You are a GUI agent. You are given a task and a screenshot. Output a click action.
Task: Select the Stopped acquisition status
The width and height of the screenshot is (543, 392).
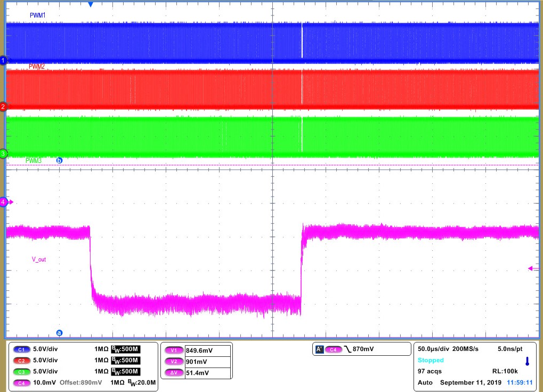point(431,360)
